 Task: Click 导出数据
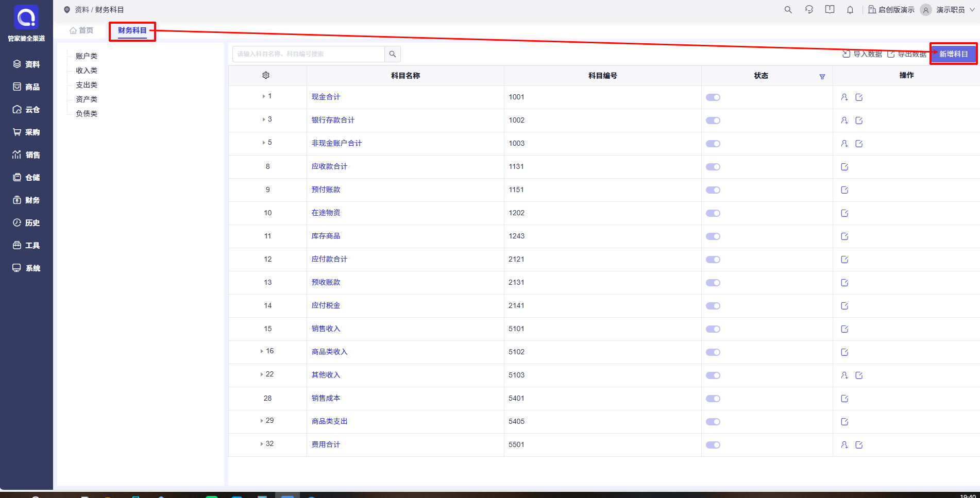907,54
